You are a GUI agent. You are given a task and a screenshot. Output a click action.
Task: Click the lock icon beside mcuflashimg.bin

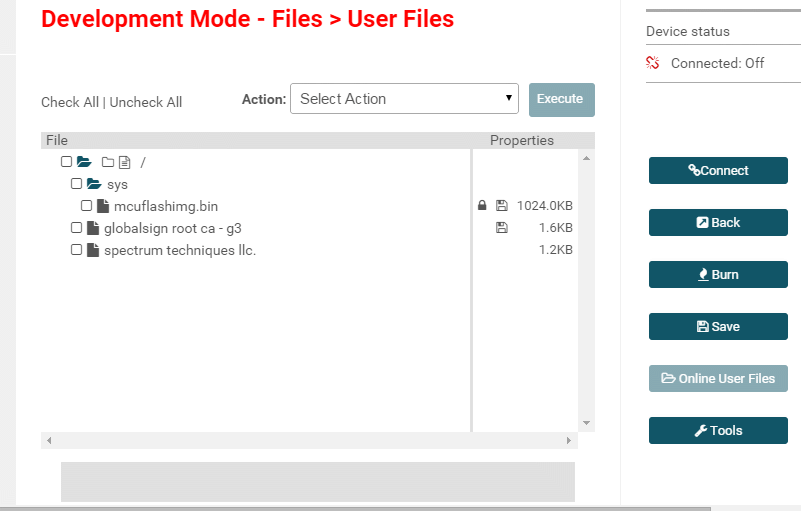click(482, 206)
